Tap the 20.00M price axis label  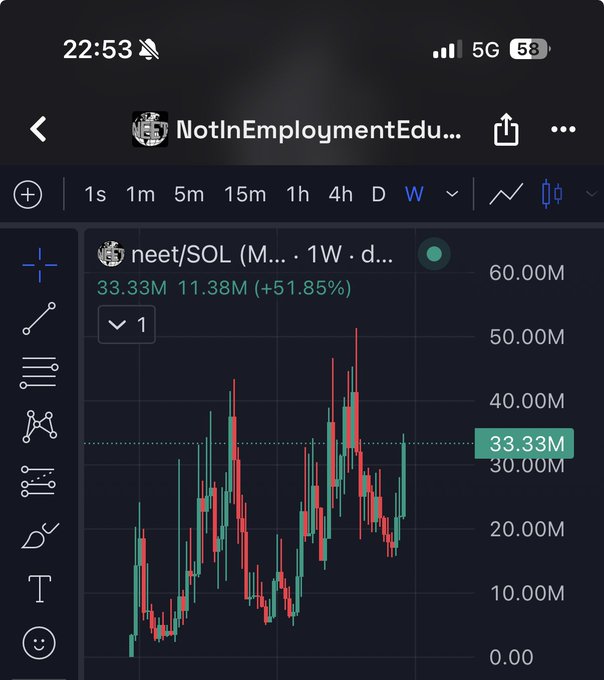(527, 530)
